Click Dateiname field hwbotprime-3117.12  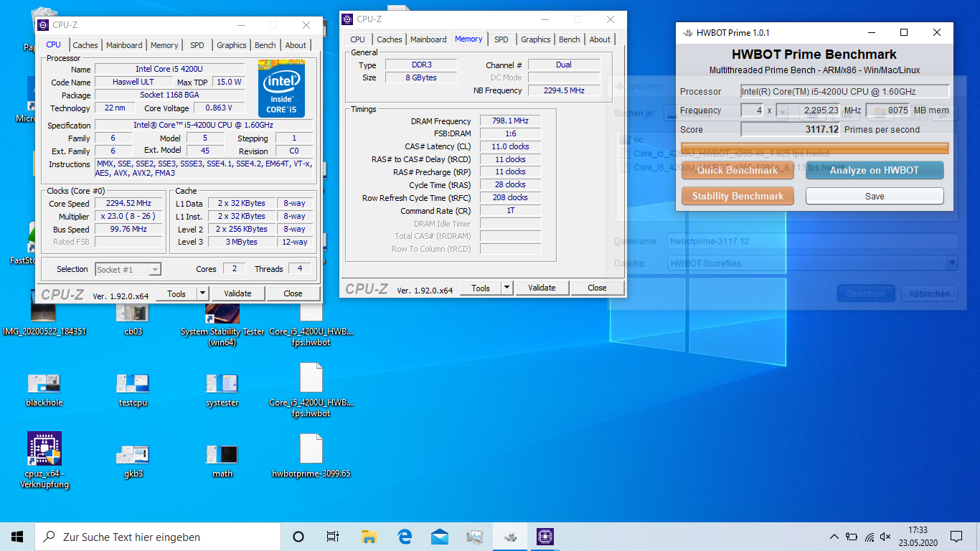(812, 241)
